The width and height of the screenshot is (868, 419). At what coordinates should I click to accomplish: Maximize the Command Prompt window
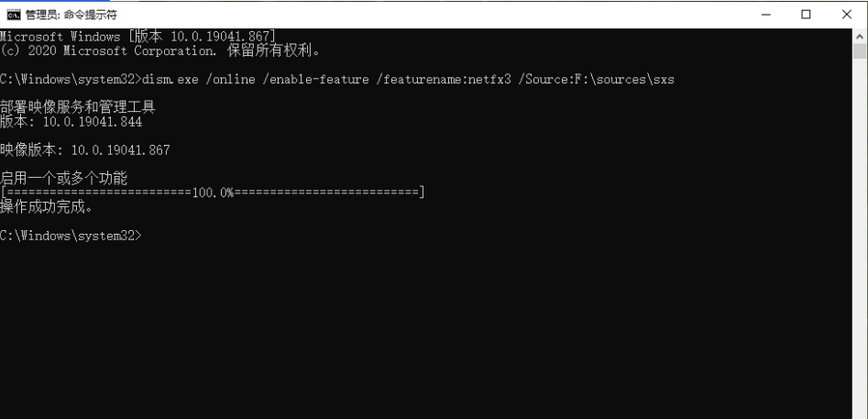coord(806,15)
